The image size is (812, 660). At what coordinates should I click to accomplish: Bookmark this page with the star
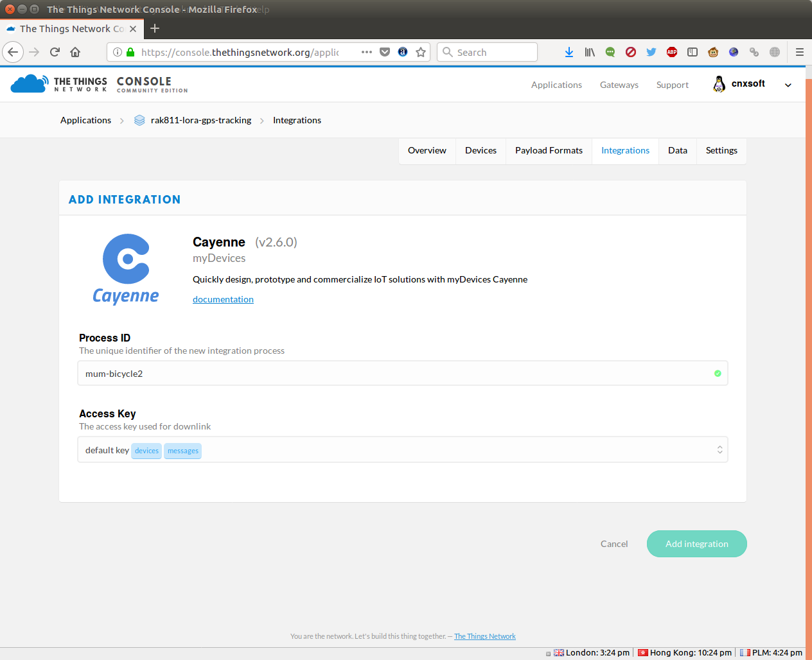421,52
